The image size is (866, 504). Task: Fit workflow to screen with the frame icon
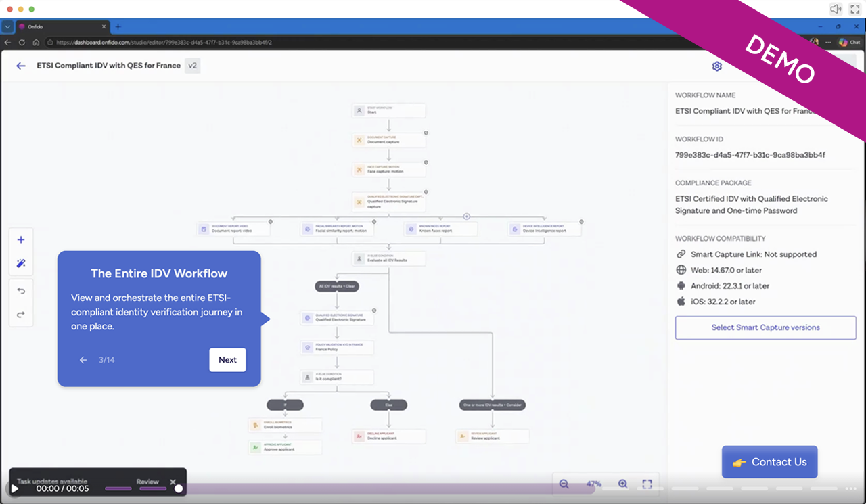click(x=647, y=484)
